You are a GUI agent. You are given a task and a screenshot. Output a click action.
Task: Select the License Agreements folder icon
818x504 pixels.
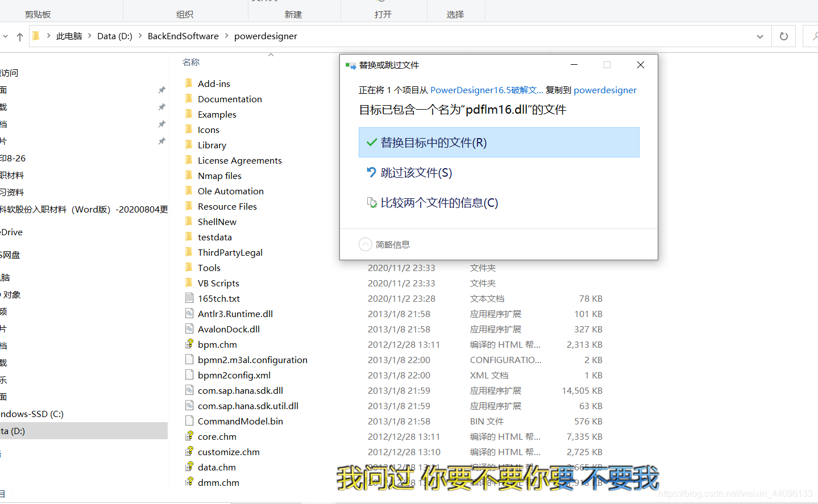(x=189, y=160)
